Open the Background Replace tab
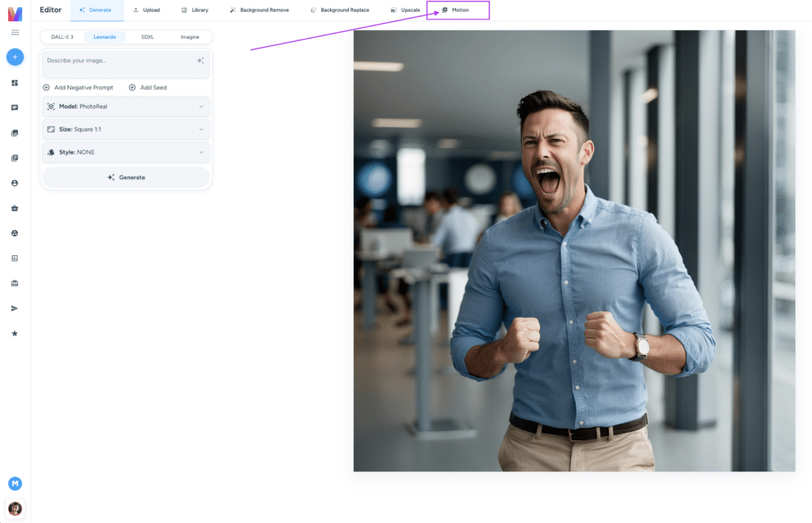Viewport: 812px width, 523px height. 339,10
